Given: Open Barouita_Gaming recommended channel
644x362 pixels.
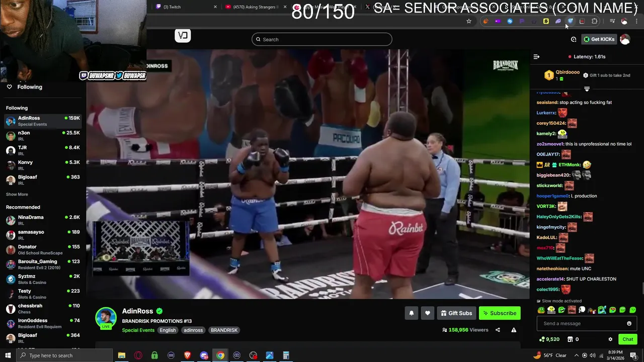Looking at the screenshot, I should (43, 264).
